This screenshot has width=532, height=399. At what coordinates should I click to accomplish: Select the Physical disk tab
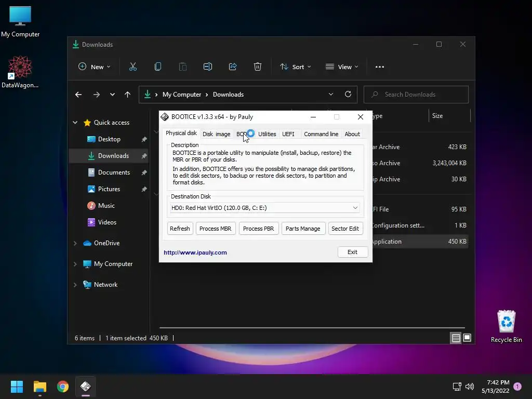click(181, 133)
